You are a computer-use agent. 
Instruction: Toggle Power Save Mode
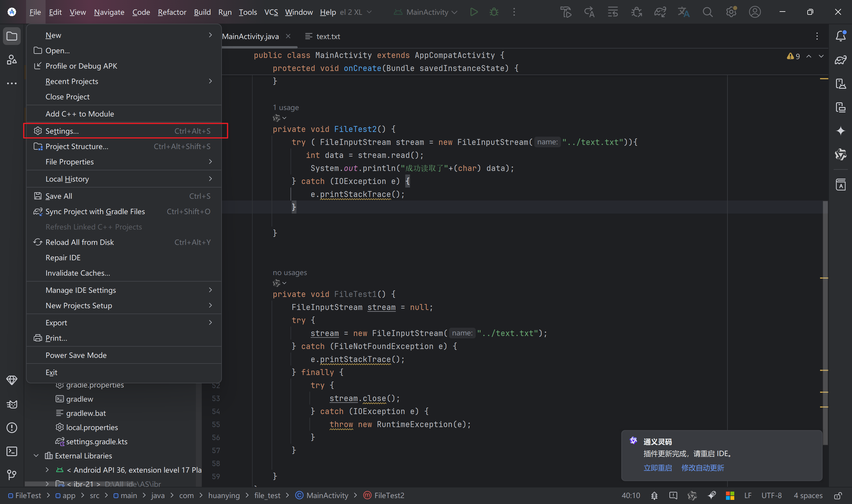click(76, 355)
